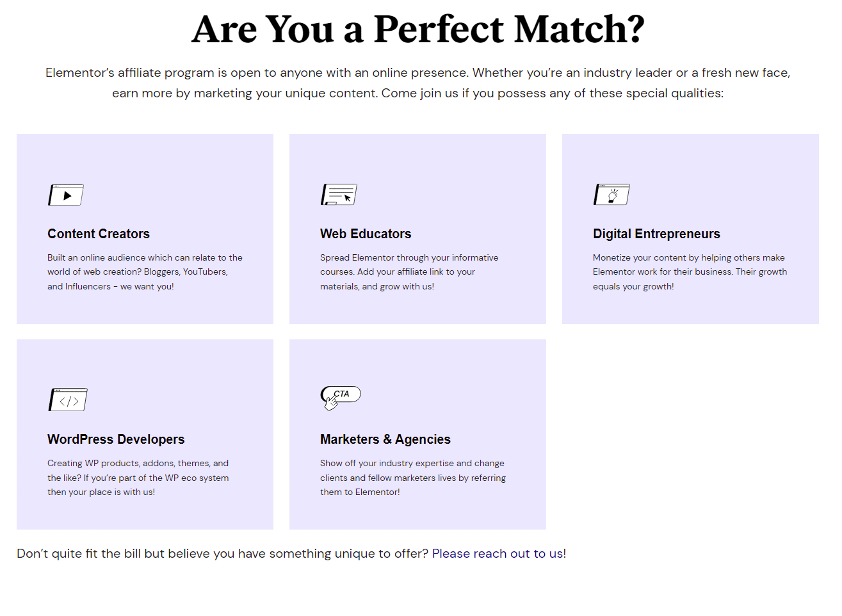Screen dimensions: 842x616
Task: Select the Web Educators heading
Action: (x=366, y=234)
